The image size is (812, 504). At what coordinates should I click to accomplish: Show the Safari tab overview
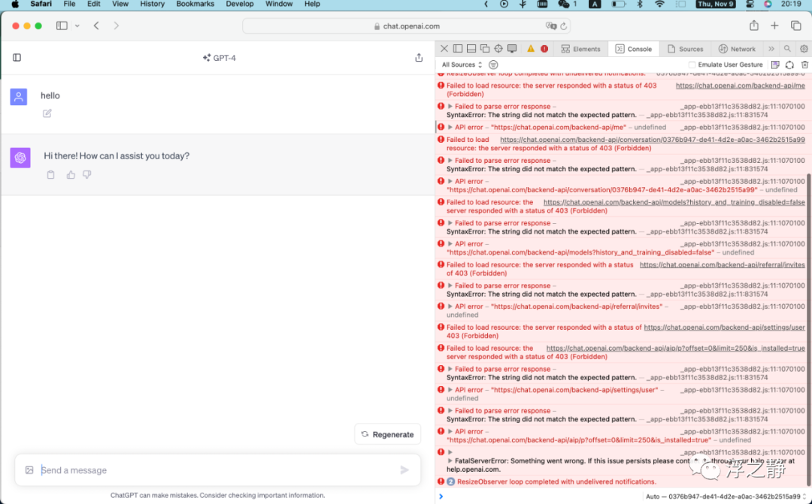coord(796,26)
